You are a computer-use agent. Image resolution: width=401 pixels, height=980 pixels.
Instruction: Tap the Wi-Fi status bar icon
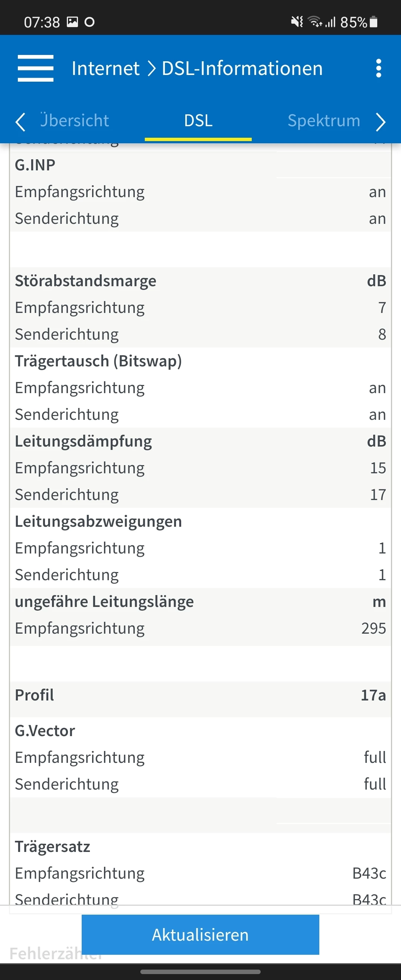tap(314, 22)
